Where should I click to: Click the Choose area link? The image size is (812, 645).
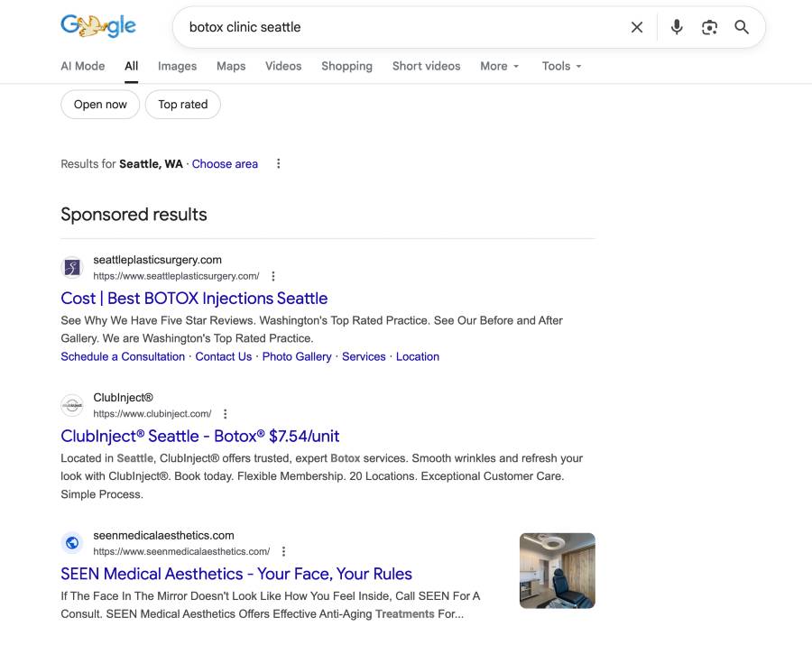click(x=224, y=163)
